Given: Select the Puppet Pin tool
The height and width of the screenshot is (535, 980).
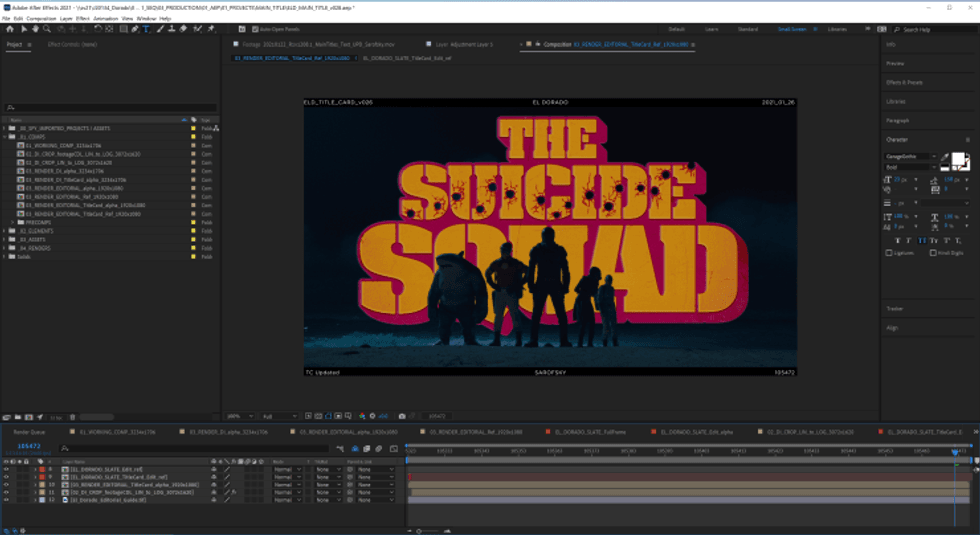Looking at the screenshot, I should [x=211, y=29].
